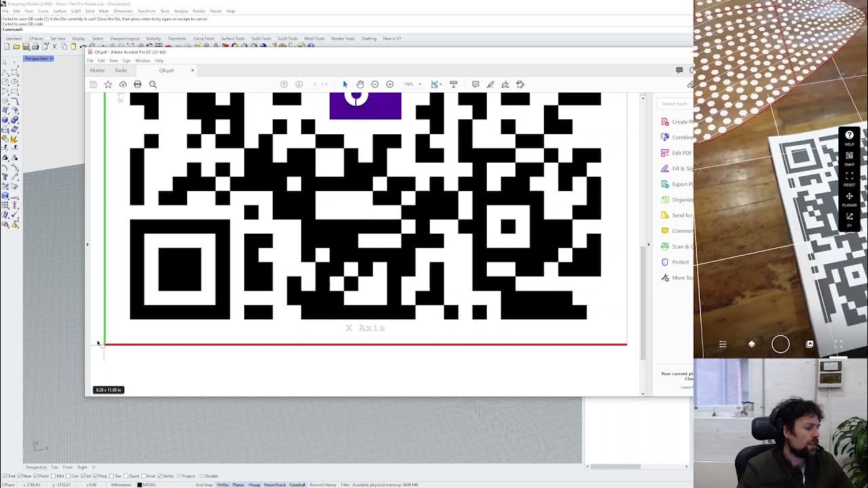
Task: Click in the Acrobat Search tools field
Action: (675, 104)
